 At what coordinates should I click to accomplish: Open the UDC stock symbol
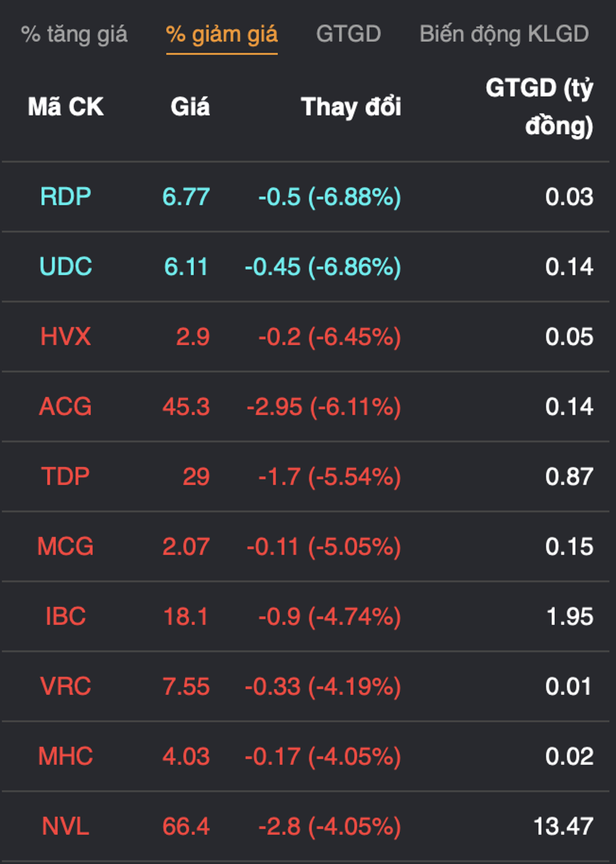coord(65,266)
